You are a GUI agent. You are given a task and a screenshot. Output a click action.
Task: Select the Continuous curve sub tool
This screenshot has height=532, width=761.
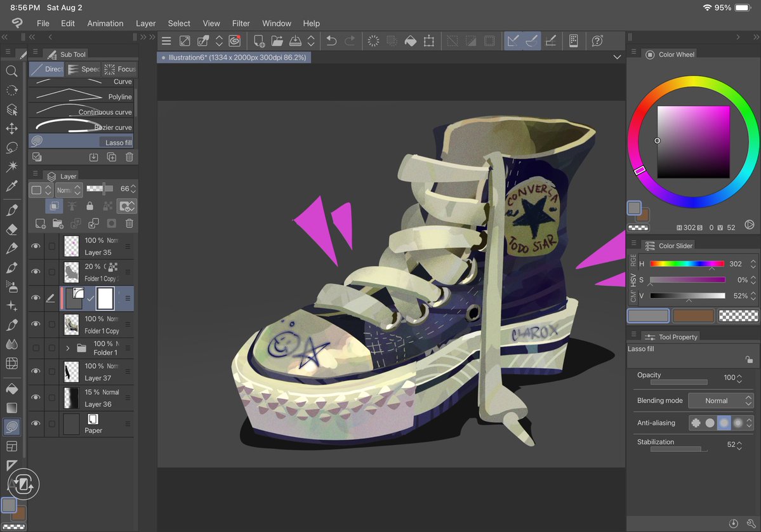point(81,112)
